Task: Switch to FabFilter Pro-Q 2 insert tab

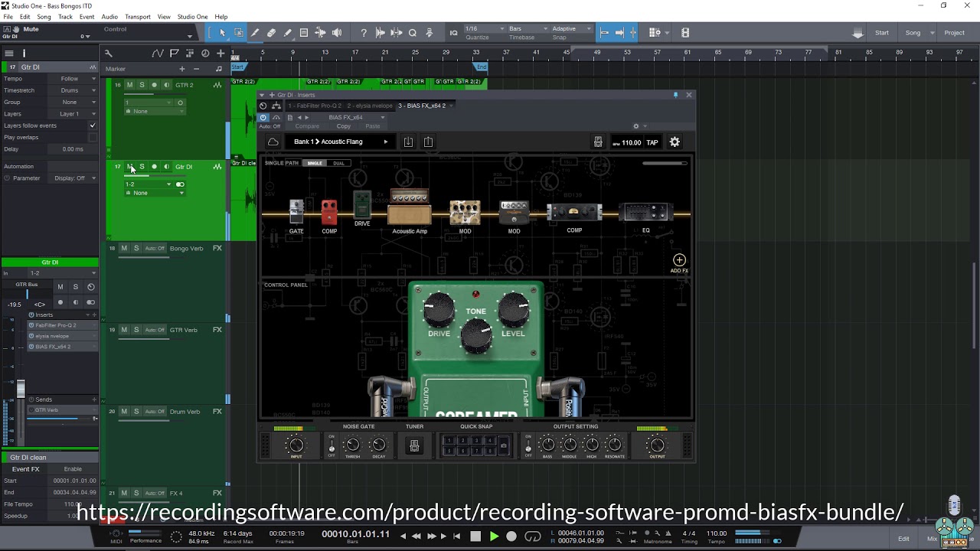Action: coord(316,106)
